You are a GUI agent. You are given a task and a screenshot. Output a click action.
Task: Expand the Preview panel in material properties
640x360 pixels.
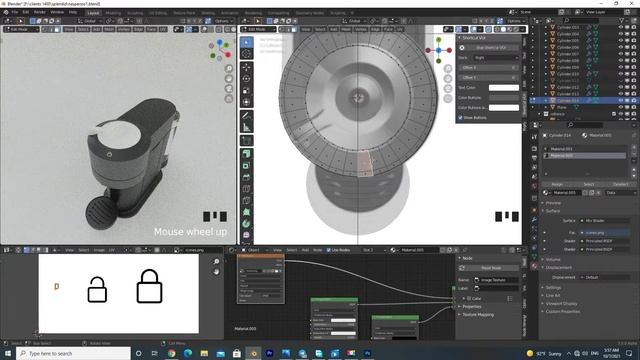[553, 203]
